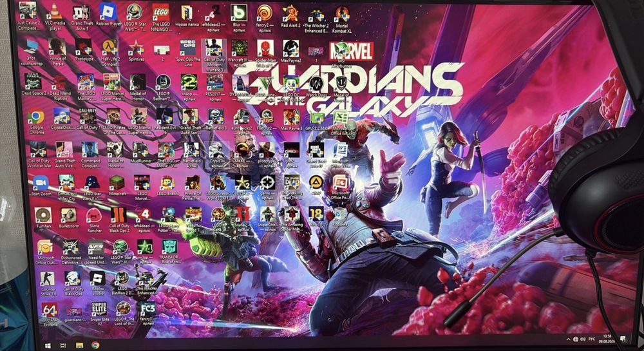
Task: Open Call of Duty World at War
Action: [39, 155]
